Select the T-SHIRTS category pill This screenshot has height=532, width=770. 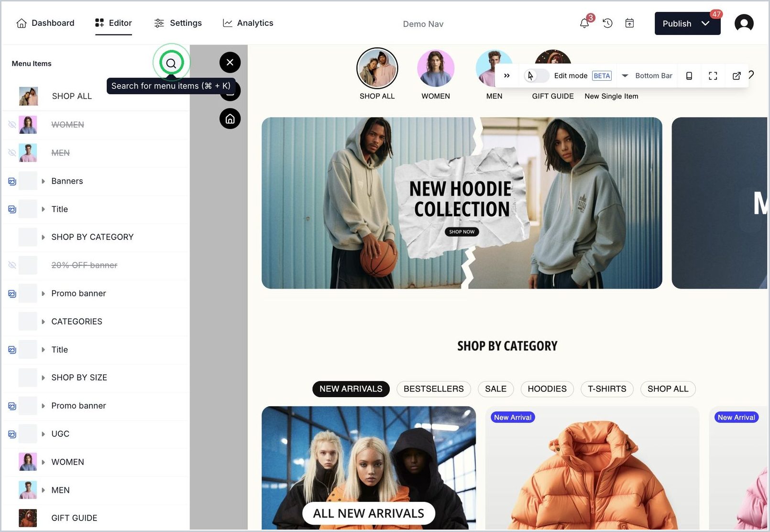607,389
